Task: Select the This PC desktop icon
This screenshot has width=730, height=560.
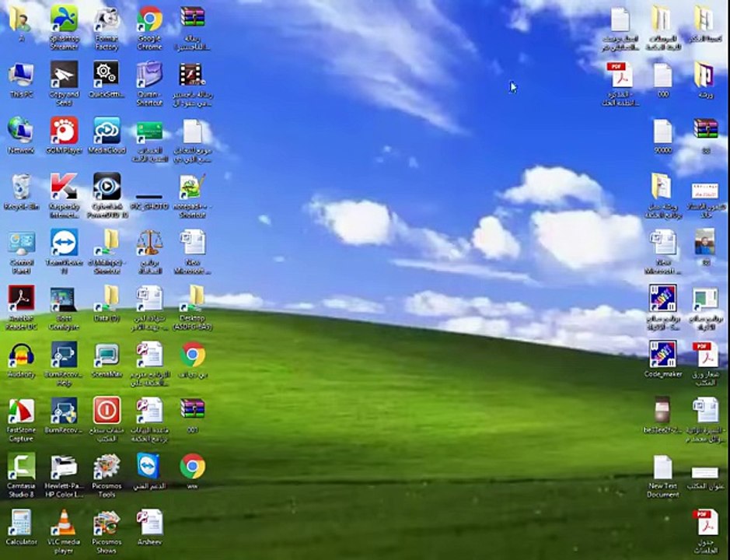Action: coord(22,79)
